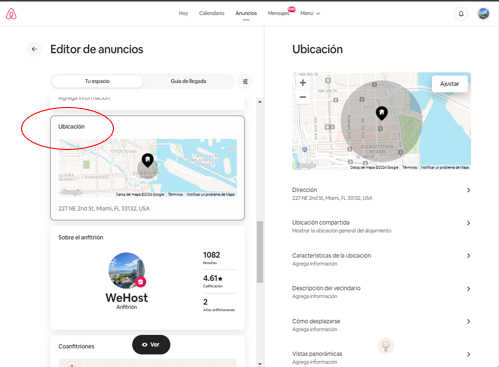Click the lightbulb tips icon
The height and width of the screenshot is (367, 499).
386,346
